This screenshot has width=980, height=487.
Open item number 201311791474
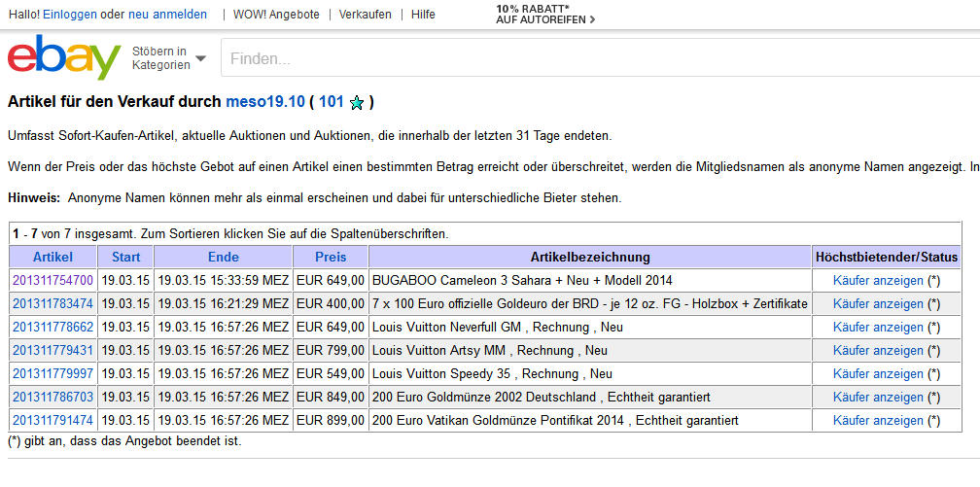53,420
